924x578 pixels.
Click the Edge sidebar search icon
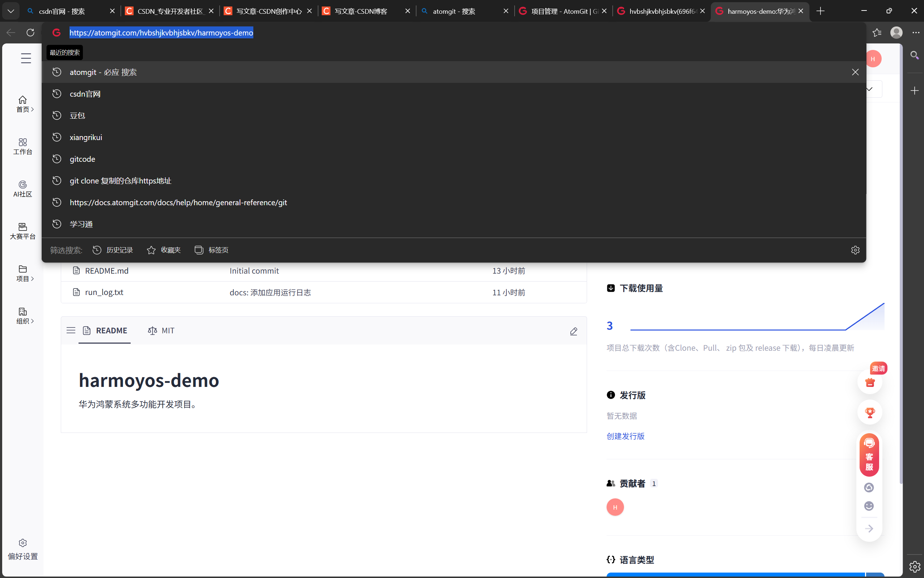click(x=915, y=55)
